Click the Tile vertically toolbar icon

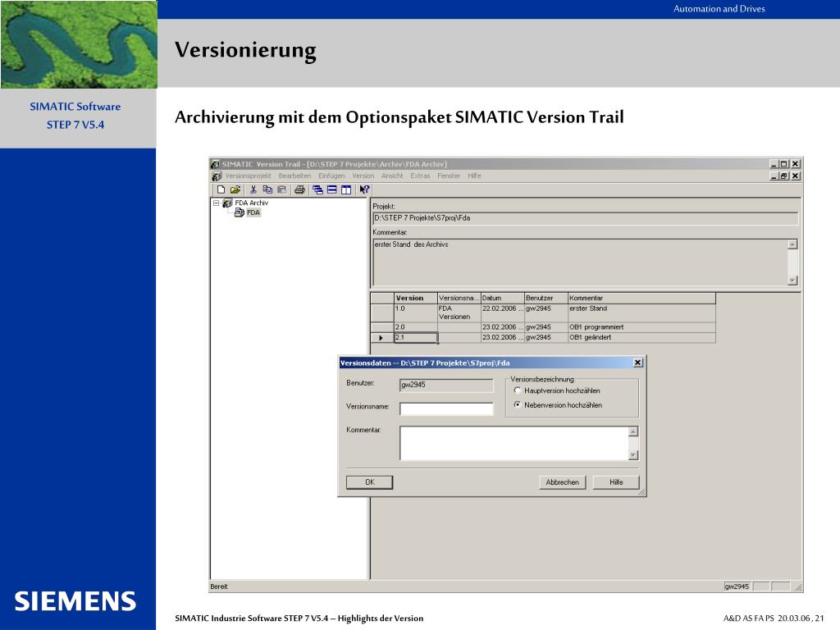[347, 189]
